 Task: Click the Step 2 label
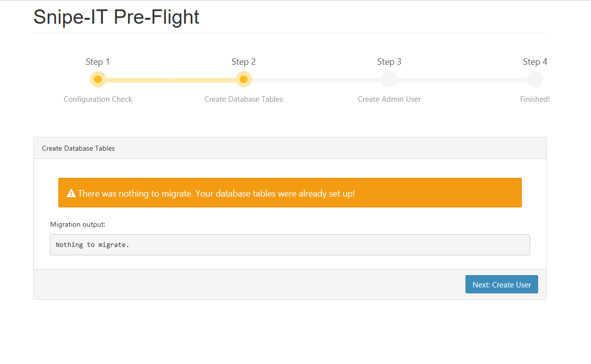(244, 62)
